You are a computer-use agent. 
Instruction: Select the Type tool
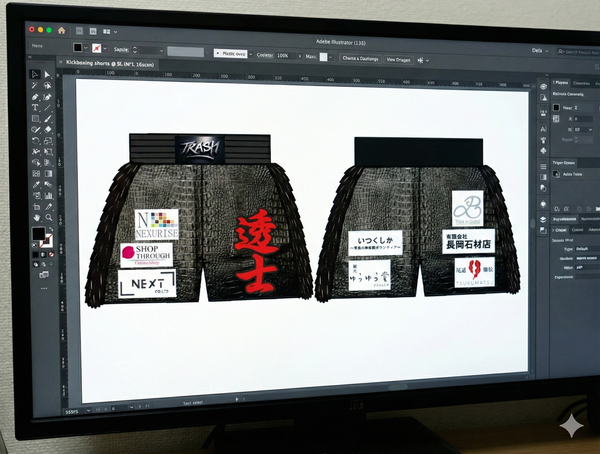pos(35,108)
